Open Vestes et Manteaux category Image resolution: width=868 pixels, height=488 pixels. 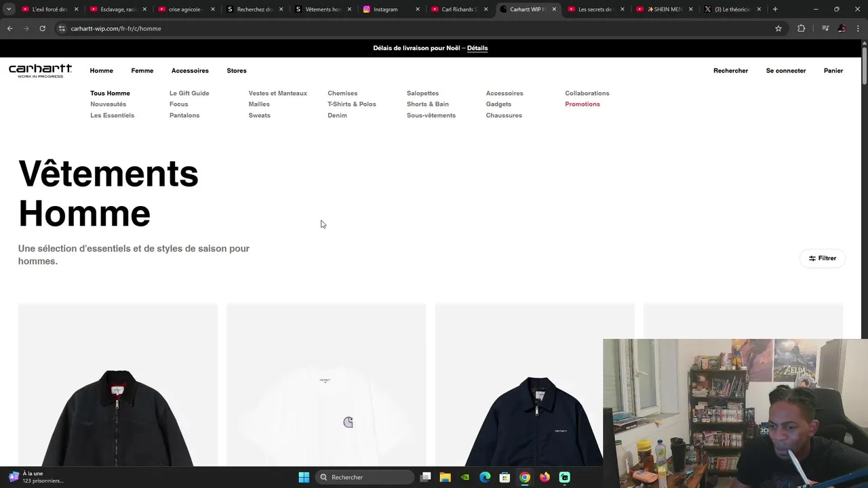tap(278, 94)
